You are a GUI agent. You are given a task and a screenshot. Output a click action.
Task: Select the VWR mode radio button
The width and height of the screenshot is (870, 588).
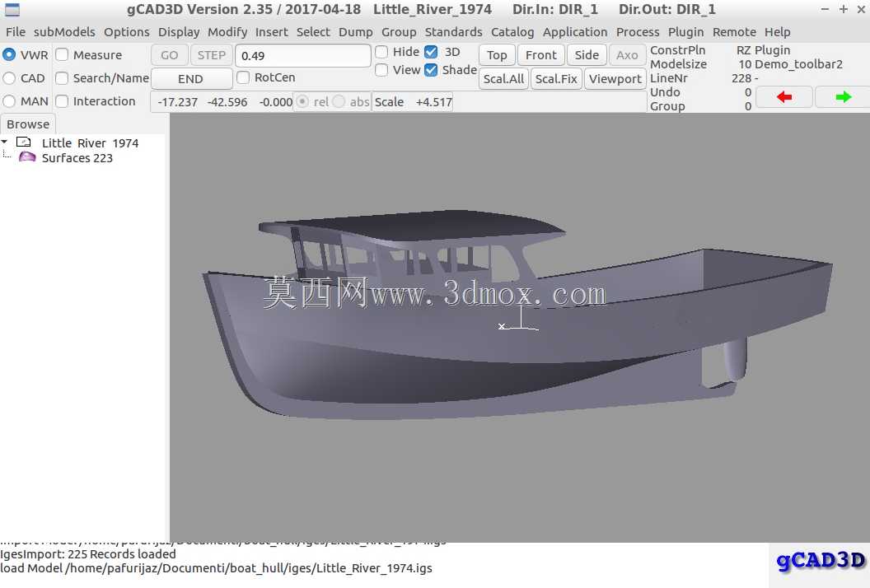pos(9,55)
